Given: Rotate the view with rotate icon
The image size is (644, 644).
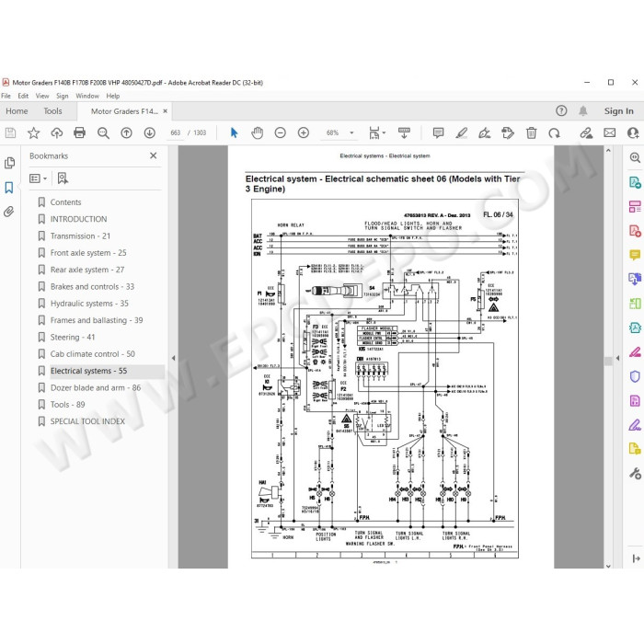Looking at the screenshot, I should [x=554, y=132].
